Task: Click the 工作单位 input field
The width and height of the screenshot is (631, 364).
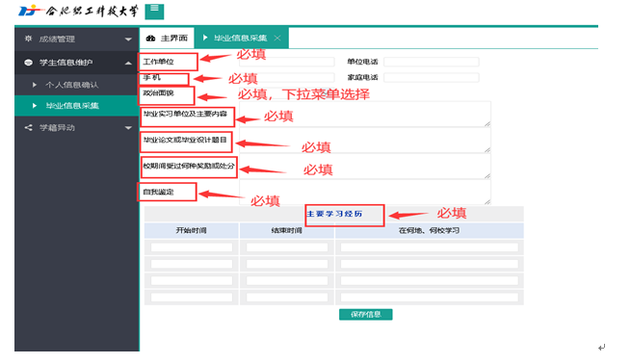Action: 286,62
